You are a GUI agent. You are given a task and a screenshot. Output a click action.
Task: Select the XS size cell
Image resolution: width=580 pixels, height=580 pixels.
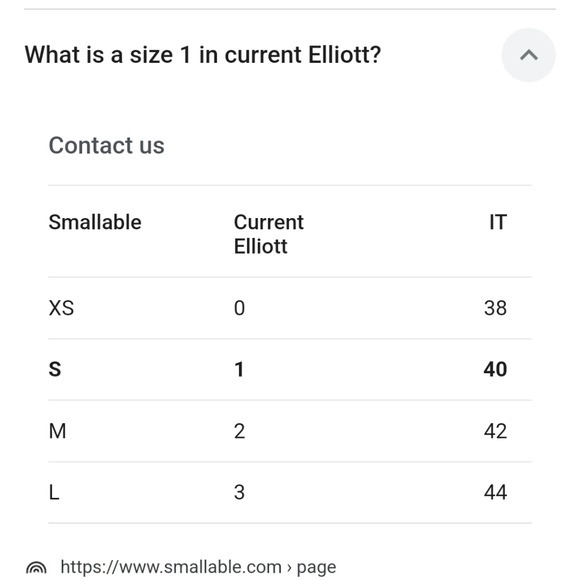tap(61, 308)
